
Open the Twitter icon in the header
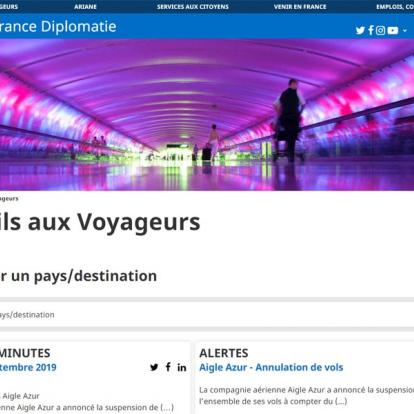pos(360,30)
